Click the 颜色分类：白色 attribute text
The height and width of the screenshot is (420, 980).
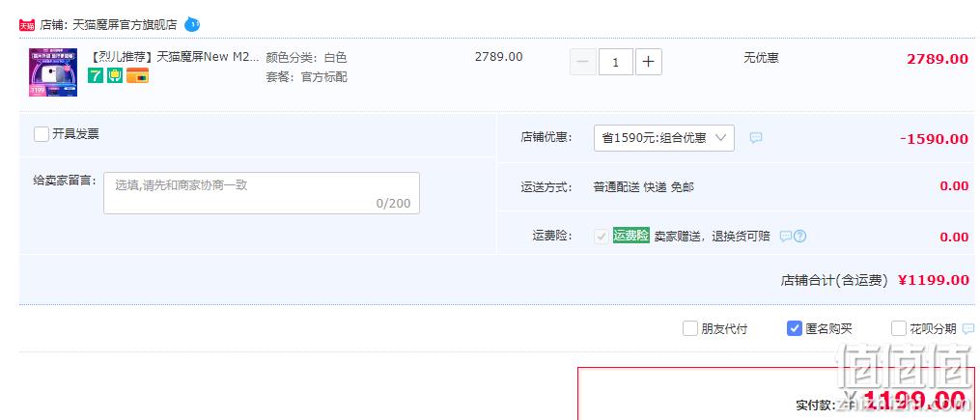coord(306,58)
